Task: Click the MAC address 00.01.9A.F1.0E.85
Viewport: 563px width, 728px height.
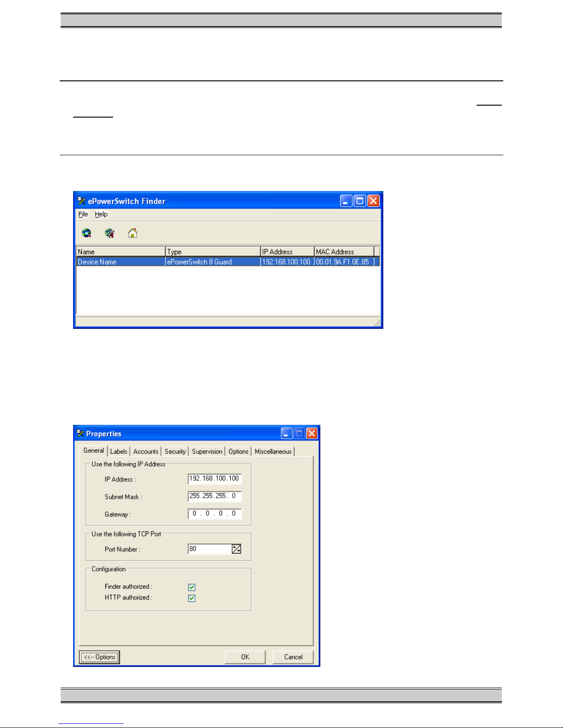Action: tap(344, 262)
